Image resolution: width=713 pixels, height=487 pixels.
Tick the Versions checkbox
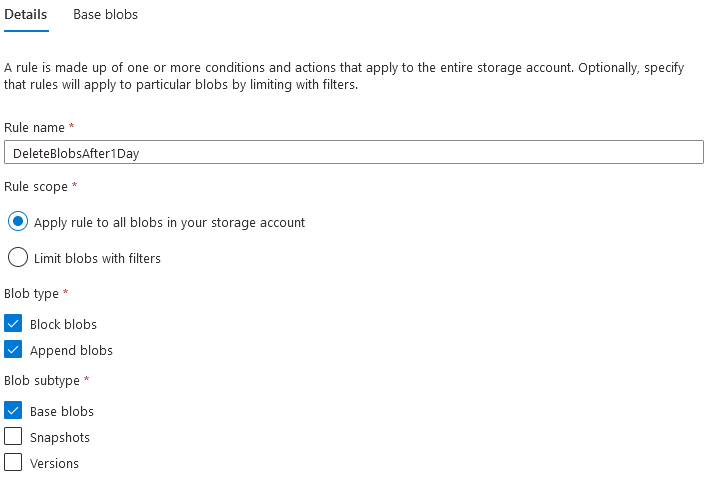[13, 463]
